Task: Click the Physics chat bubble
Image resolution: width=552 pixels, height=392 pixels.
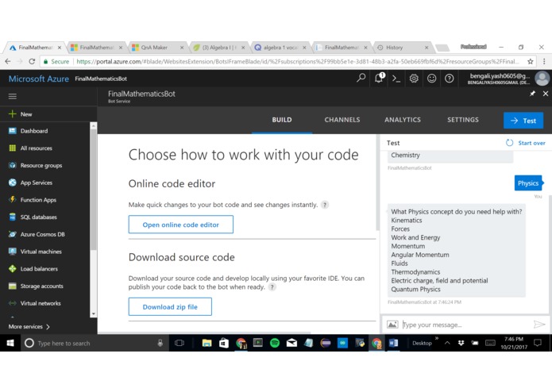Action: coord(528,183)
